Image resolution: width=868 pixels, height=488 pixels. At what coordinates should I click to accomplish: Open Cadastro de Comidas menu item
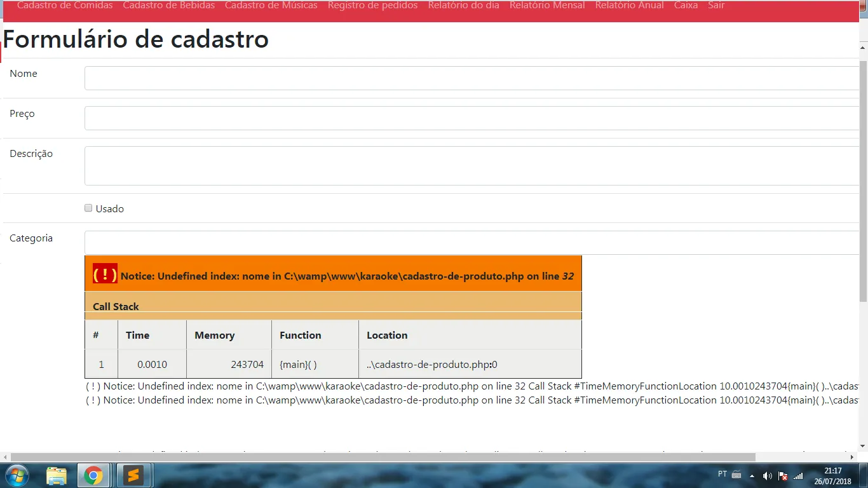coord(65,6)
